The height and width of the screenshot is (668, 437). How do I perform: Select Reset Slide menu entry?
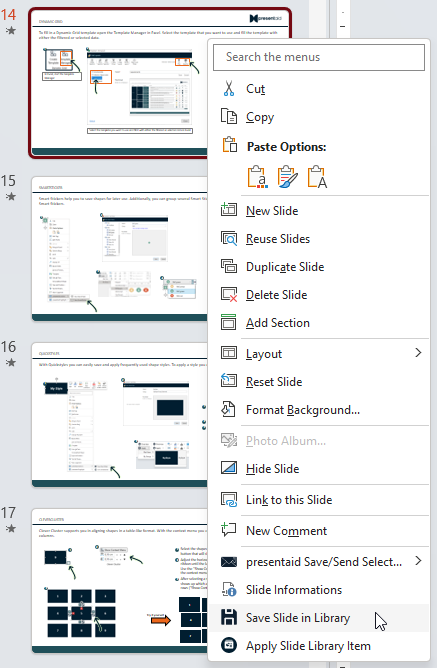point(319,382)
